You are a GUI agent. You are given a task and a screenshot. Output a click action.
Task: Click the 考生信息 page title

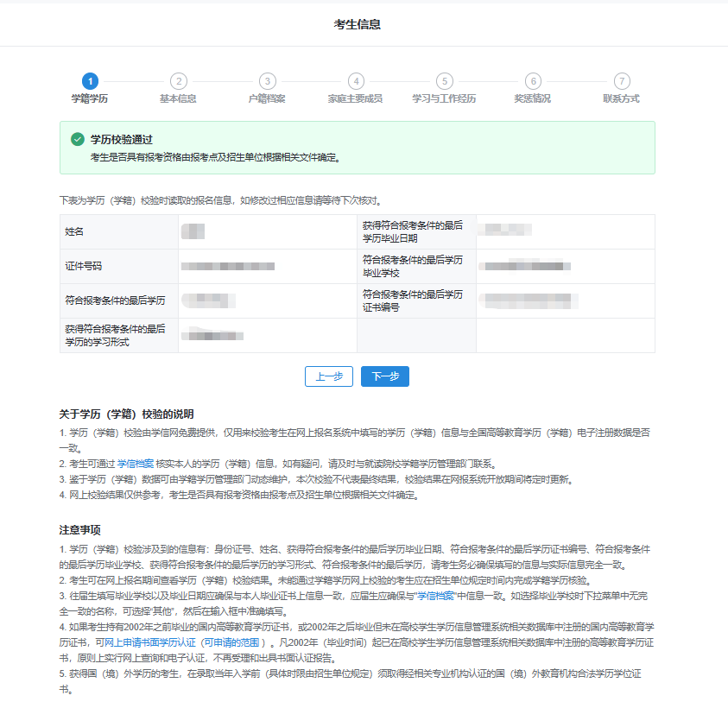point(357,24)
